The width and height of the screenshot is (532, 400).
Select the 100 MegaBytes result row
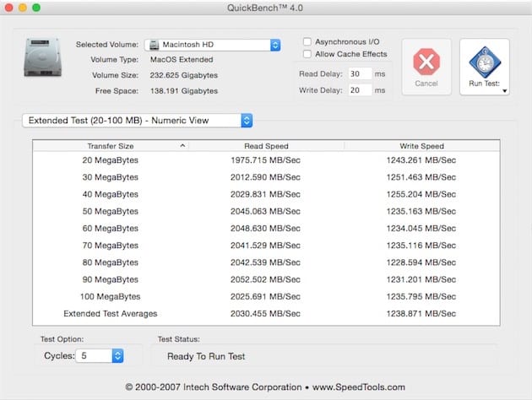(x=266, y=296)
